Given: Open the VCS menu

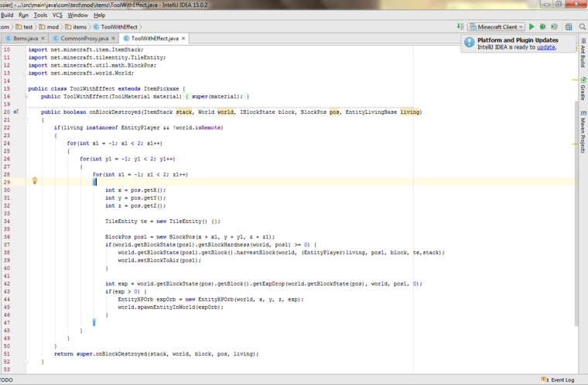Looking at the screenshot, I should point(57,15).
